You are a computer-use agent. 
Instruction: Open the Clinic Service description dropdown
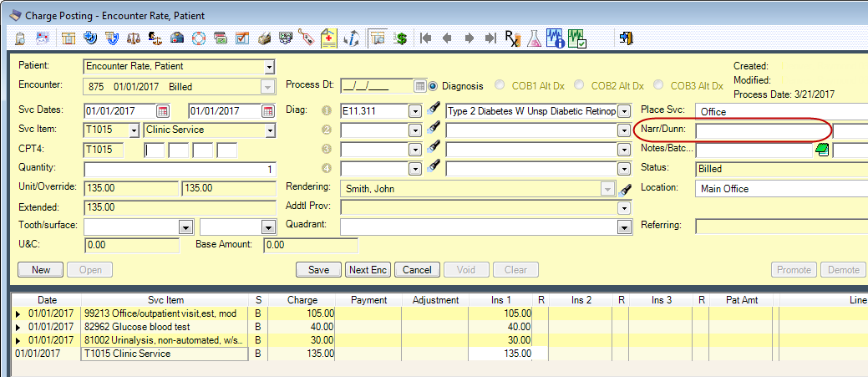pos(270,130)
